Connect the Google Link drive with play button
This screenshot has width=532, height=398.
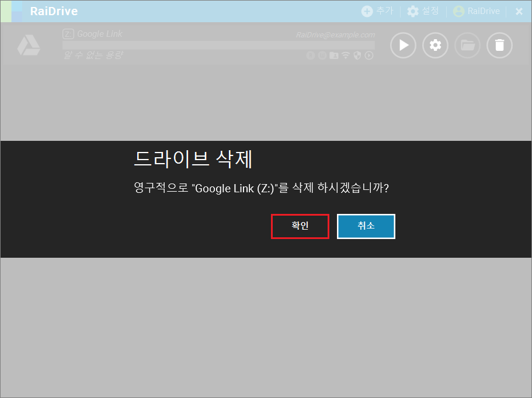403,45
